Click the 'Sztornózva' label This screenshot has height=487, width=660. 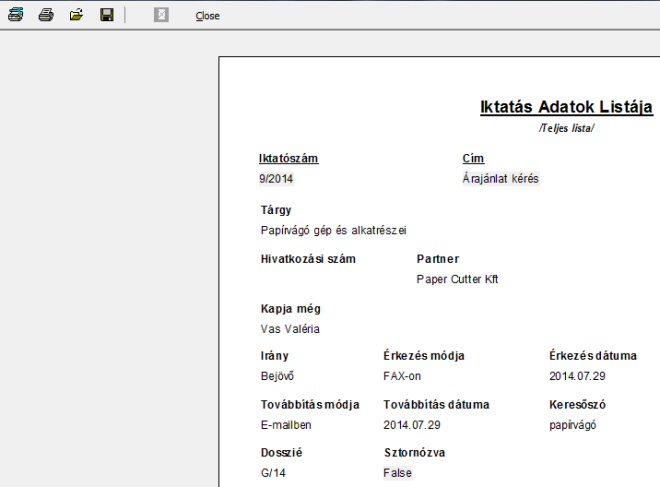click(x=415, y=452)
